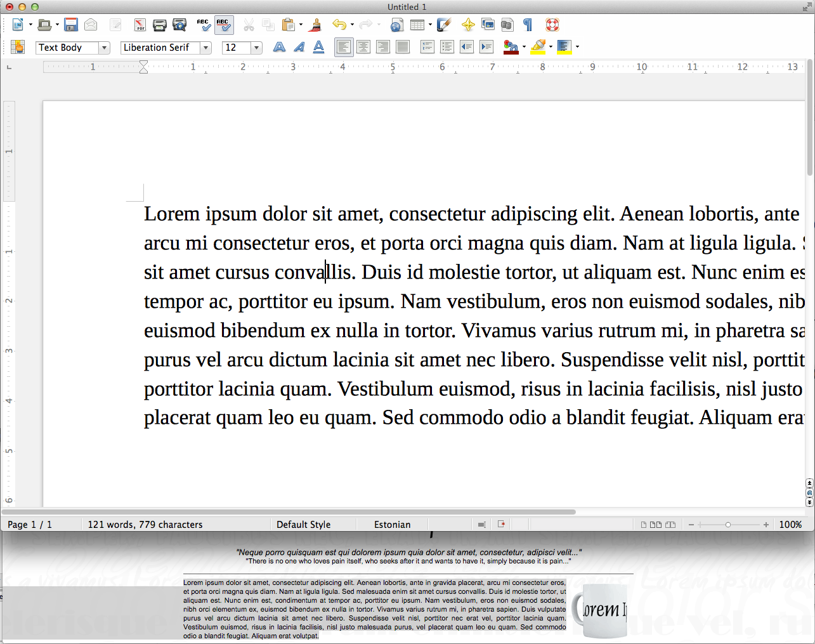The height and width of the screenshot is (644, 815).
Task: Open Print Preview from the toolbar
Action: [180, 25]
